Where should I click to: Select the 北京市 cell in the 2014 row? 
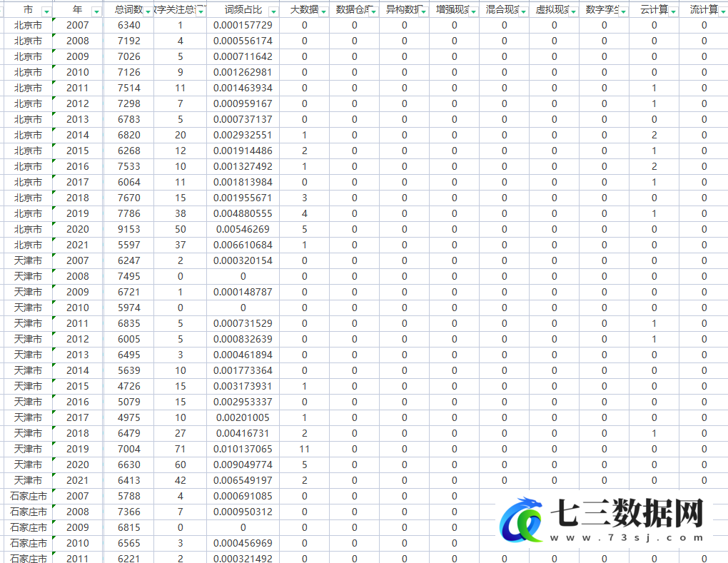point(28,135)
